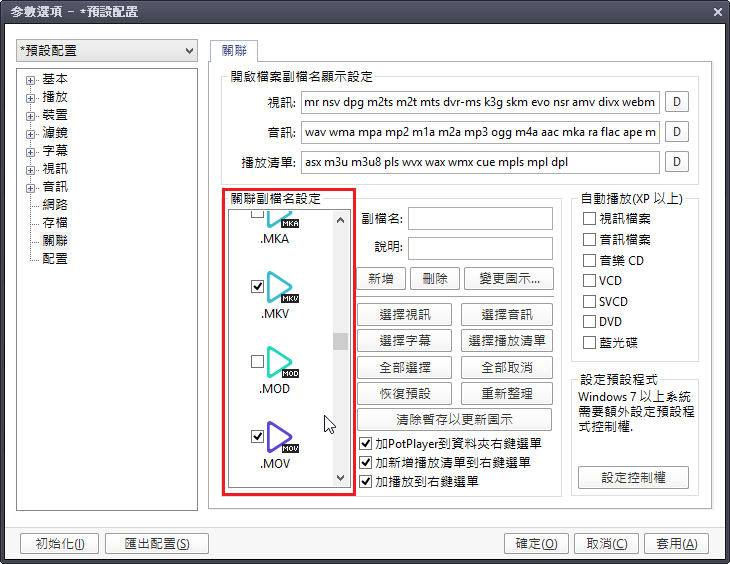Toggle 加新增播放清單到右鍵選單 checkbox
This screenshot has width=730, height=564.
(366, 462)
